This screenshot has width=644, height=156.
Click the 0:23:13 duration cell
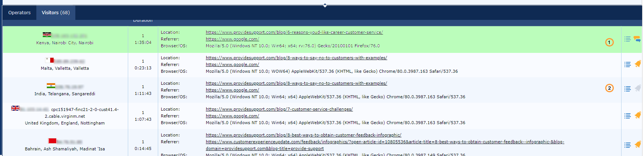point(143,68)
